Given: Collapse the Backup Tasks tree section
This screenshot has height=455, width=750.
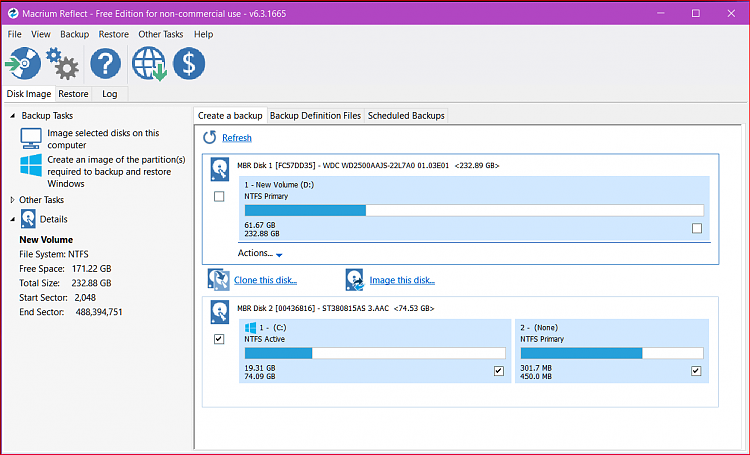Looking at the screenshot, I should 12,116.
